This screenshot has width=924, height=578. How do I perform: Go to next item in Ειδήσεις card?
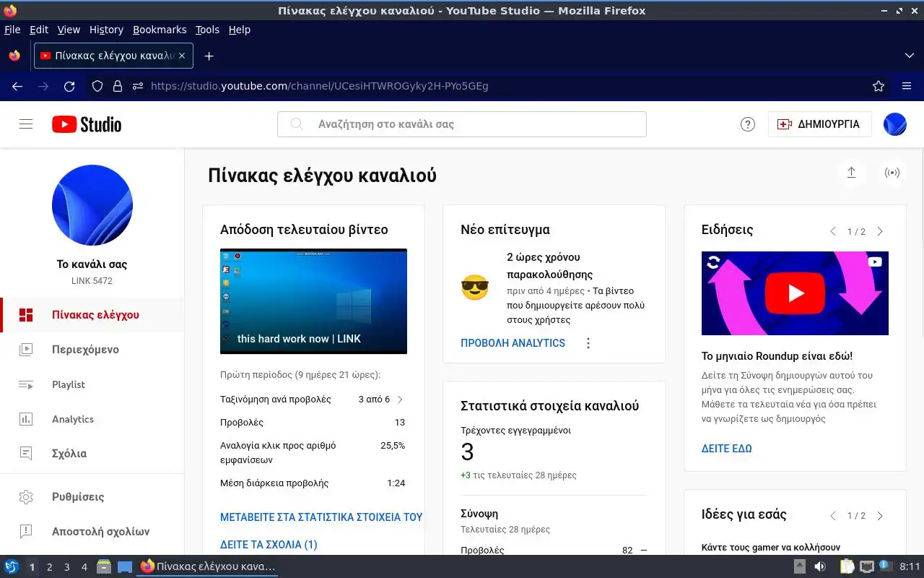(880, 231)
